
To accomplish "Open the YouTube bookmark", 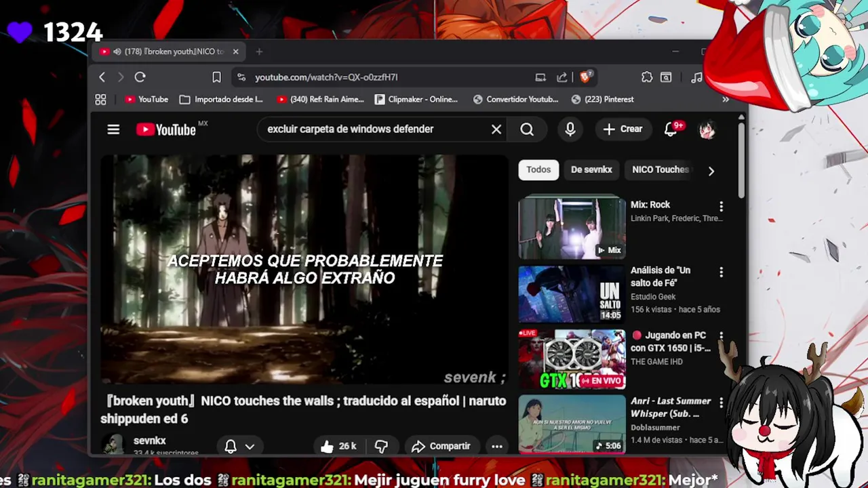I will coord(146,100).
